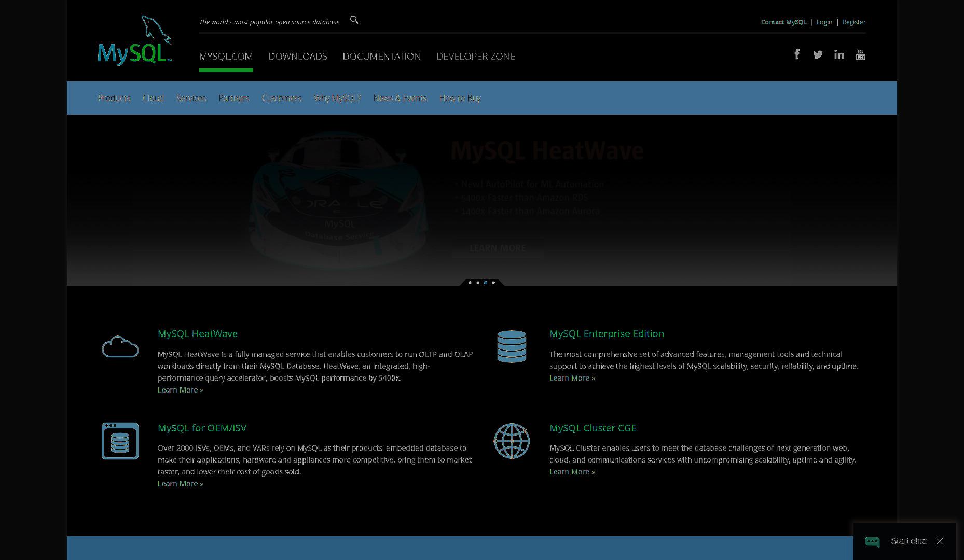Viewport: 964px width, 560px height.
Task: Switch to DEVELOPER ZONE tab
Action: [476, 56]
